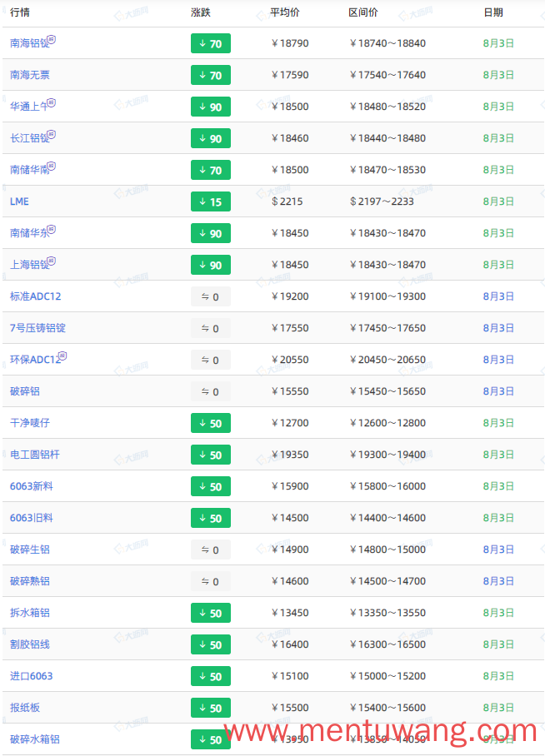Screen dimensions: 545x756
Task: Click the green ↓50 badge for 报纸板
Action: [211, 708]
